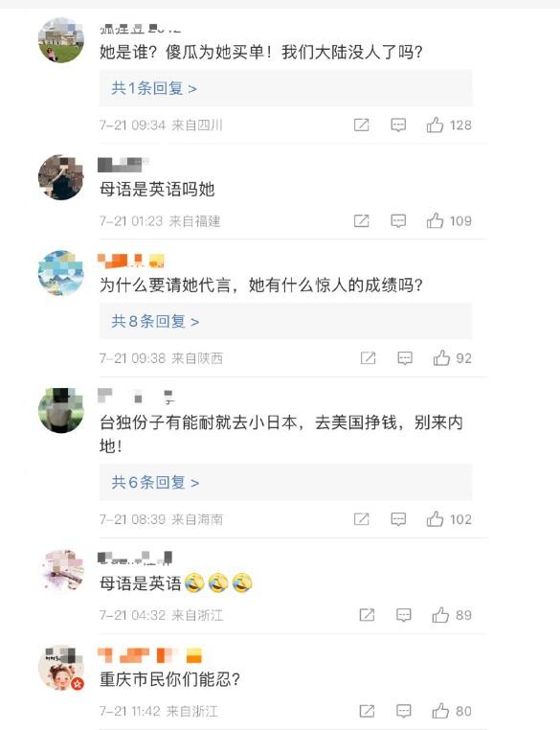
Task: Share the comment posted from 四川
Action: [x=362, y=125]
